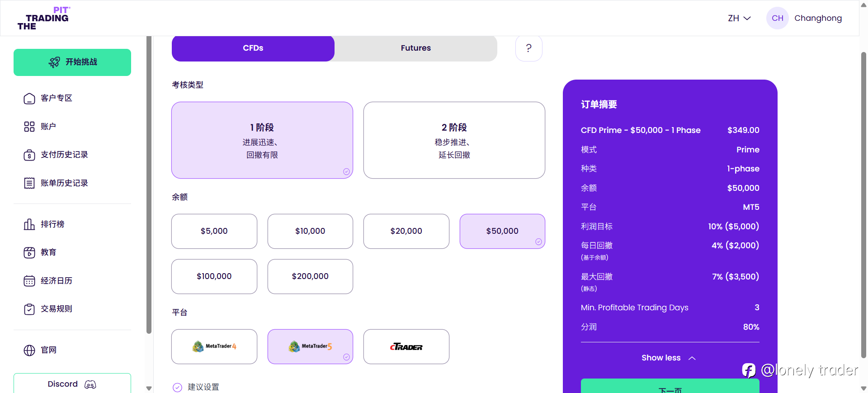
Task: Click the 7% ($3,500) max drawdown value
Action: [736, 277]
